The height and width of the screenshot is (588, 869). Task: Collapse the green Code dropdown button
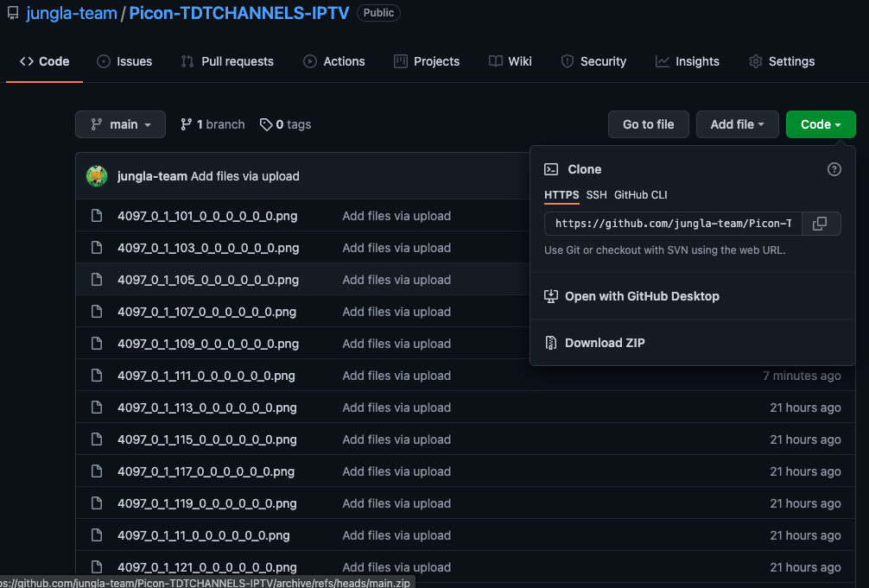point(820,124)
